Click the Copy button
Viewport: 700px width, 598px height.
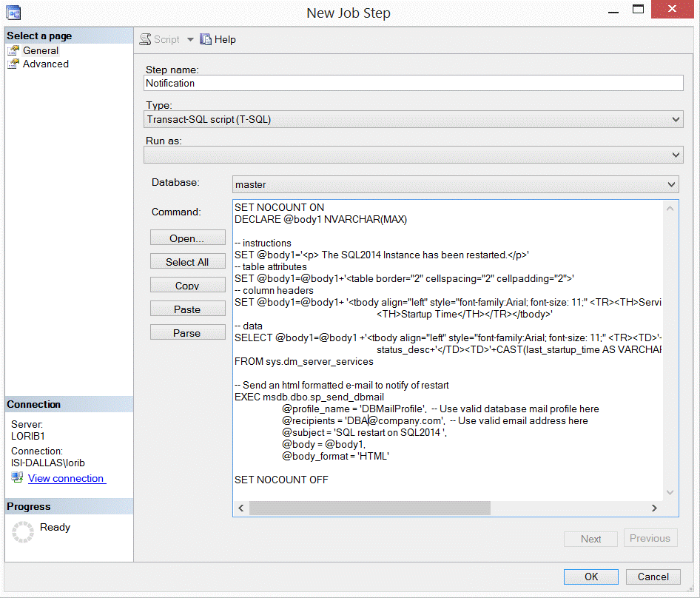point(187,286)
